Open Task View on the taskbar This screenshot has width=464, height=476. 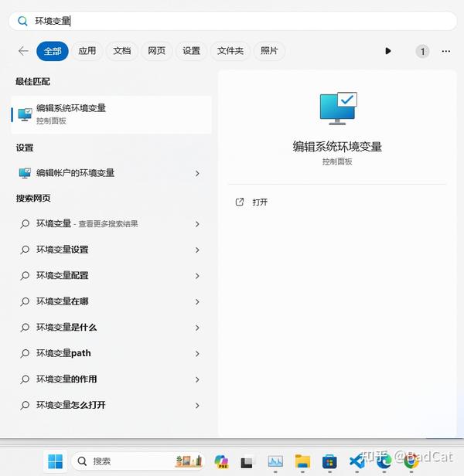point(247,462)
